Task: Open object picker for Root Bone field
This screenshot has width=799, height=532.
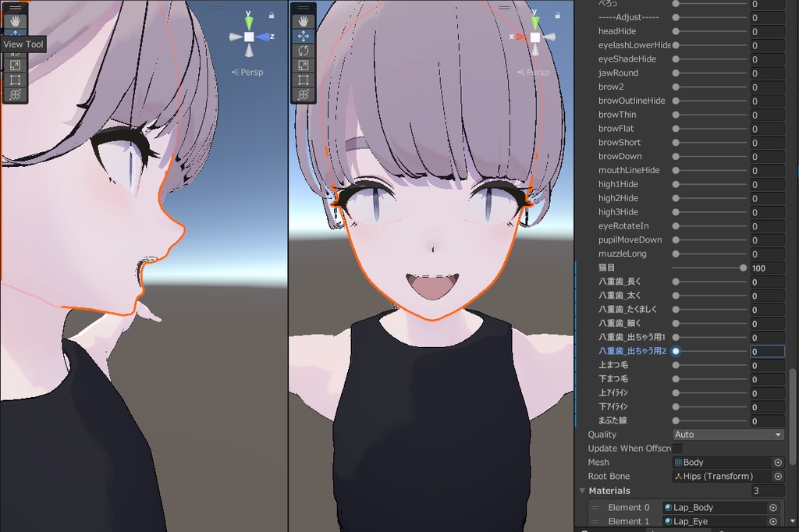Action: click(x=778, y=477)
